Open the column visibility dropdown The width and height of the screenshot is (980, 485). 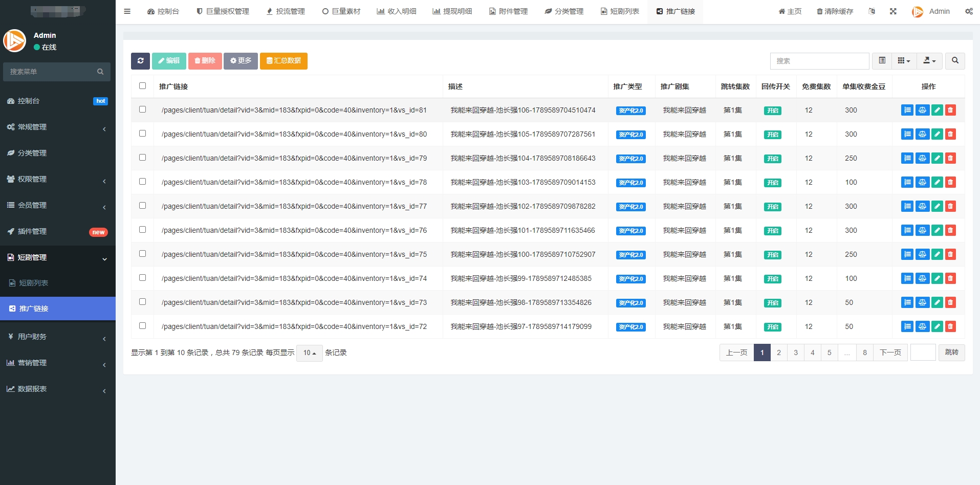coord(904,61)
